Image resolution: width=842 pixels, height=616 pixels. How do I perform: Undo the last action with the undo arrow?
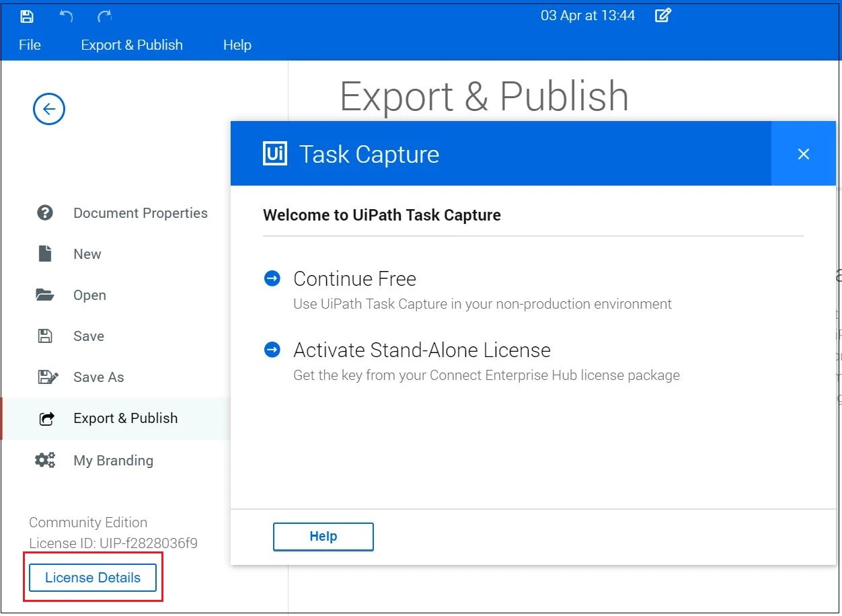coord(65,16)
